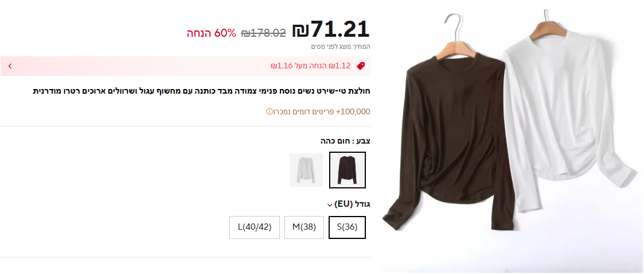Viewport: 644px width, 274px height.
Task: Click the red price tag coupon icon
Action: pyautogui.click(x=361, y=66)
